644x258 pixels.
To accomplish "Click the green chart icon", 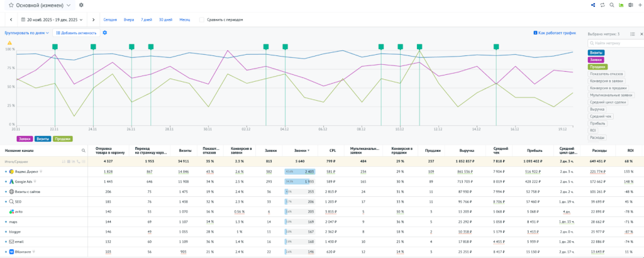I will (621, 5).
